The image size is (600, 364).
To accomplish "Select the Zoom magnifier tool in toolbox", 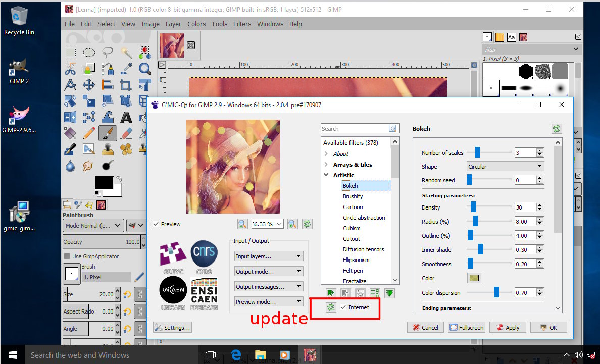I will click(x=144, y=69).
